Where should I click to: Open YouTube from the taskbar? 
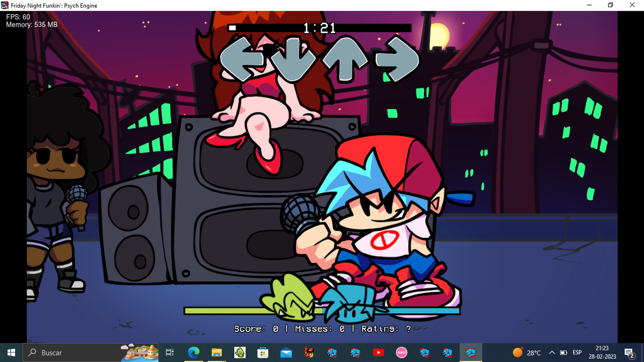point(378,352)
